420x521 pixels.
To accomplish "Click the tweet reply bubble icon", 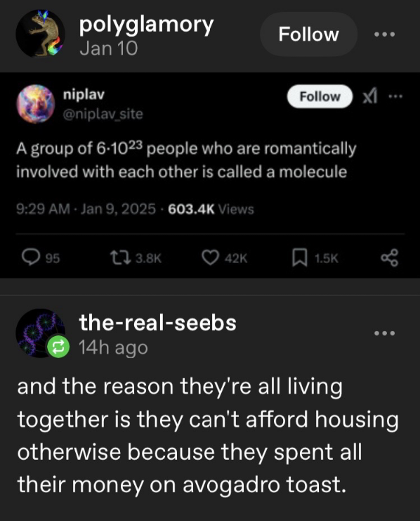I will click(x=31, y=257).
